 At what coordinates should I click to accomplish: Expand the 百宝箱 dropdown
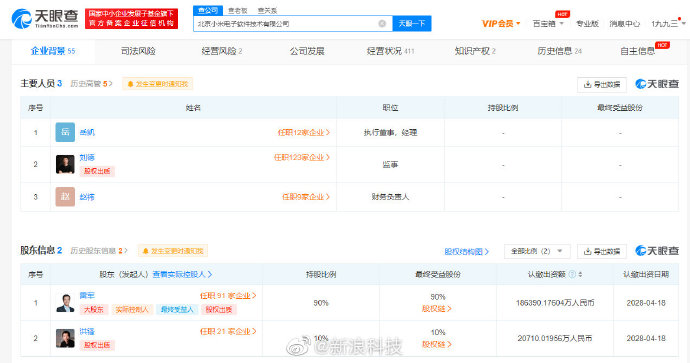tap(548, 23)
